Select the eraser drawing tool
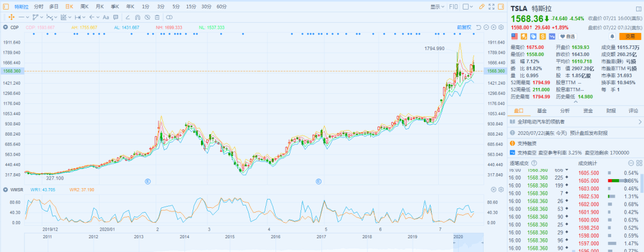Viewport: 644px width, 252px height. tap(128, 17)
